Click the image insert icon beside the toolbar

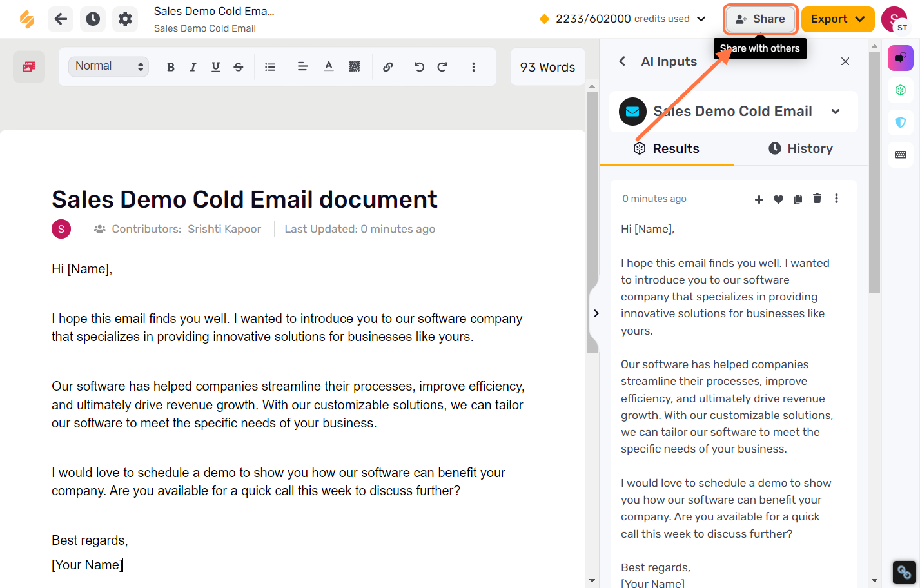point(29,66)
